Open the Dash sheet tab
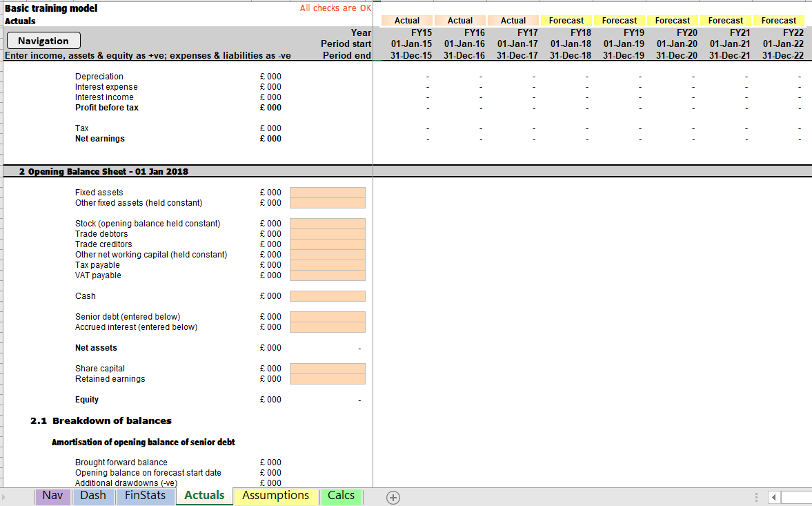 coord(93,496)
